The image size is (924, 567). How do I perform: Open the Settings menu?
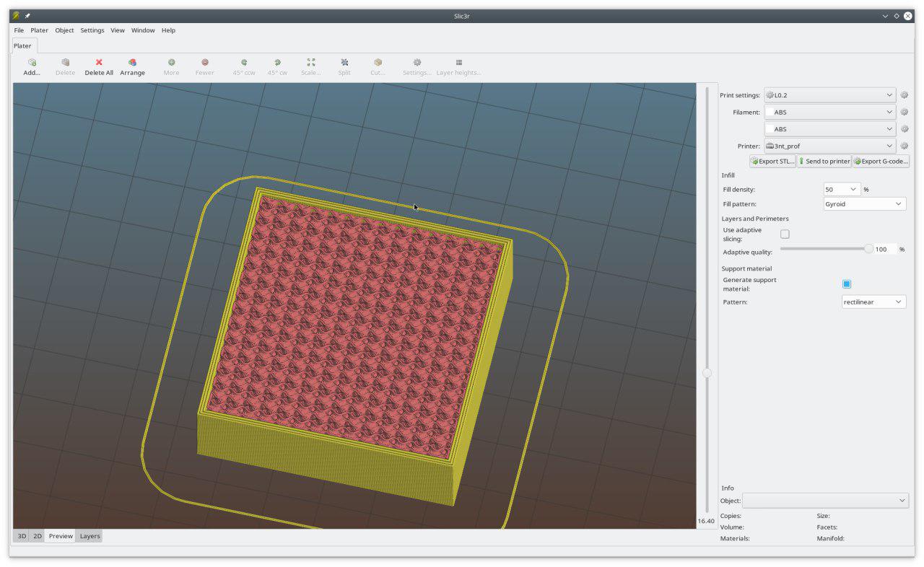click(x=92, y=30)
